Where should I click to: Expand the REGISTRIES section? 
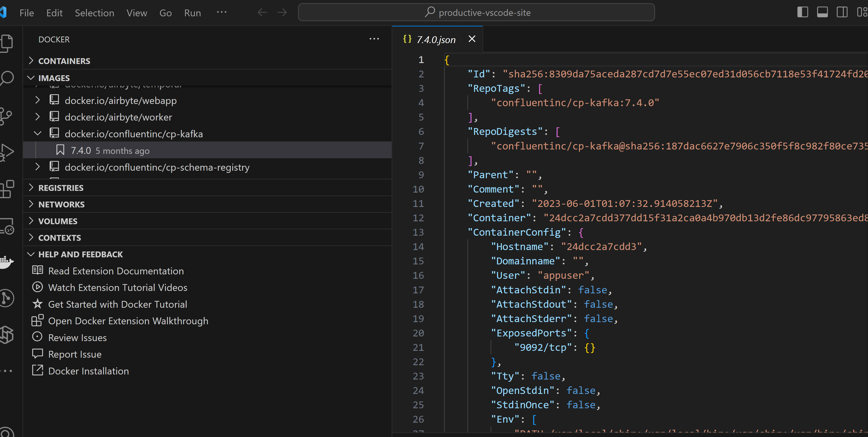tap(31, 187)
